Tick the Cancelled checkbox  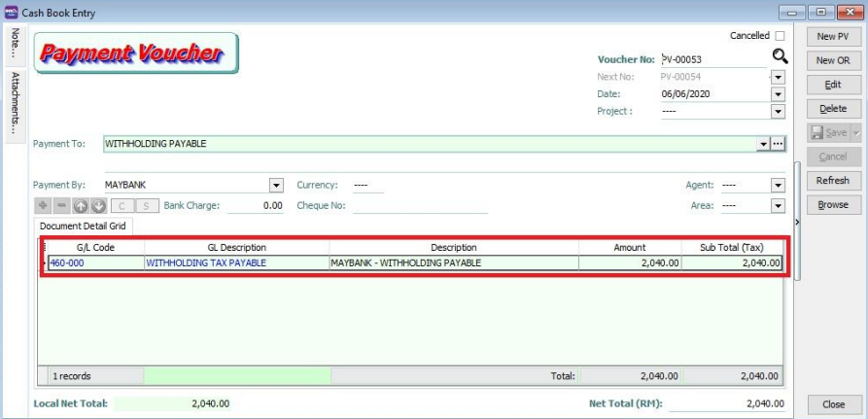click(780, 36)
